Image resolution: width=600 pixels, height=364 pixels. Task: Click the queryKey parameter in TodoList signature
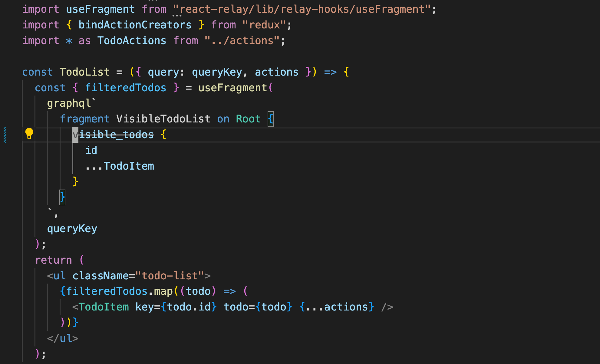(217, 72)
